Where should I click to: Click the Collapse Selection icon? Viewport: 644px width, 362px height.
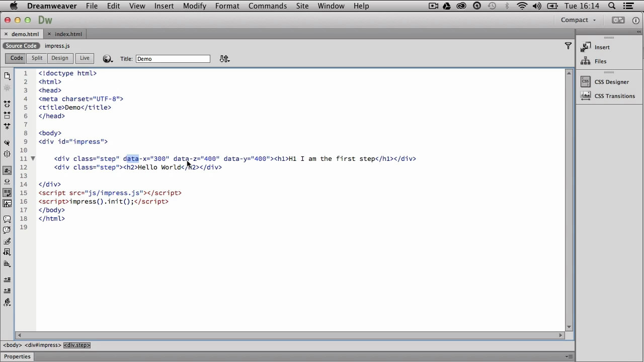[7, 115]
